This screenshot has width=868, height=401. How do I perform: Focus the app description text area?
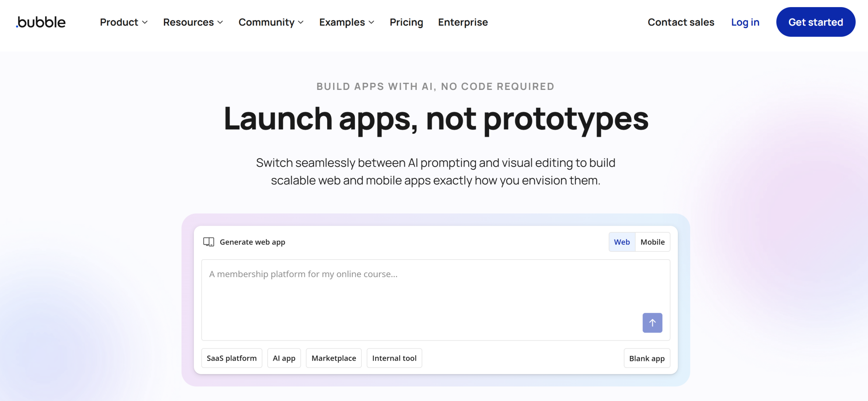click(435, 300)
